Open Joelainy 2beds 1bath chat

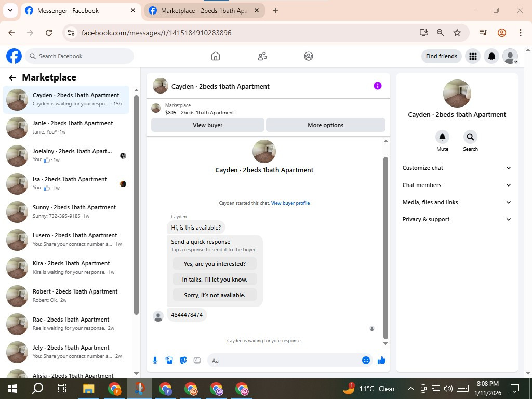click(x=66, y=155)
